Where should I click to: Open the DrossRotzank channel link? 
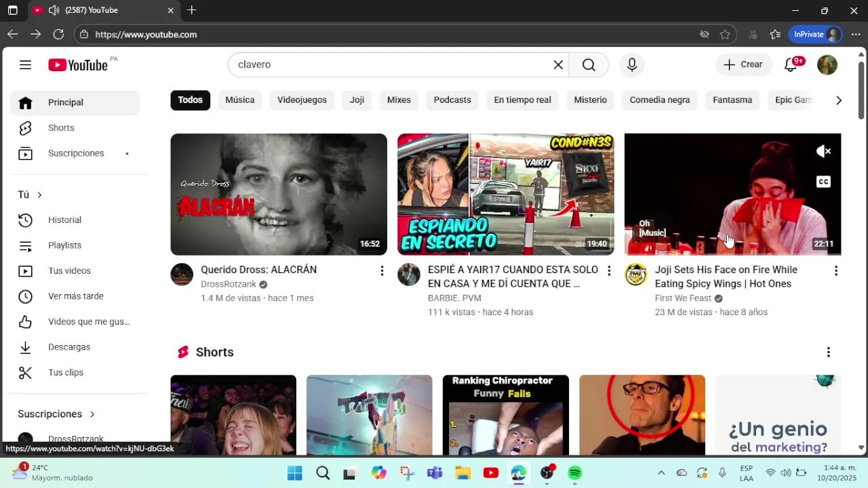(x=229, y=284)
